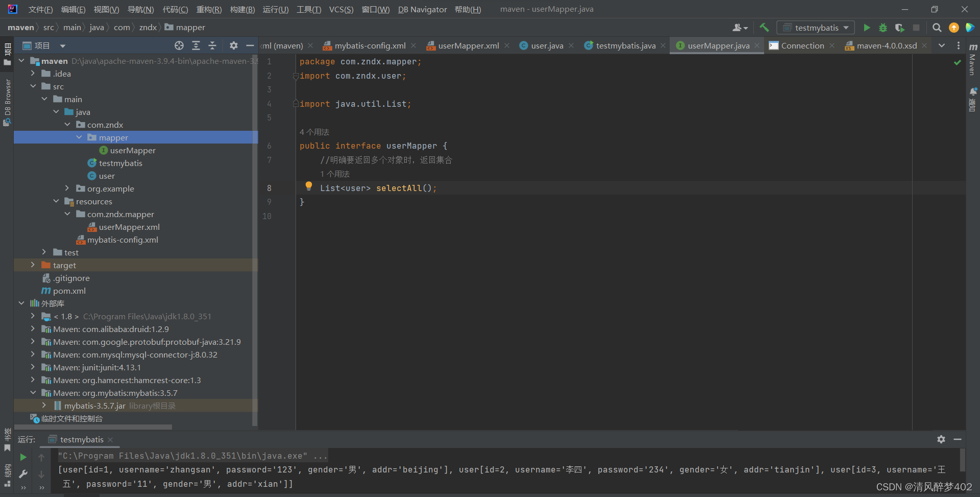Open Run tool window gear options
The image size is (980, 497).
click(941, 439)
